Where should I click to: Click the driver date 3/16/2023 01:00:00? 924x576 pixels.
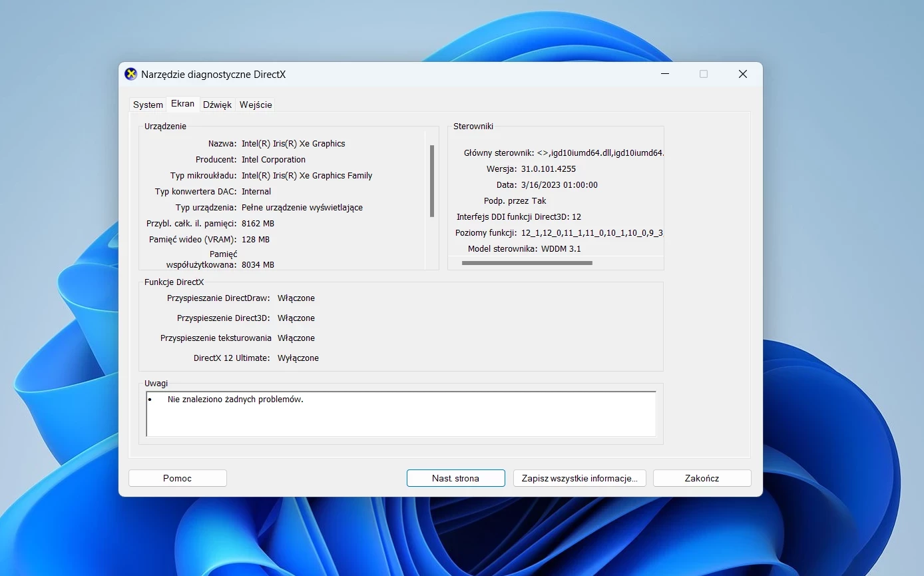[559, 184]
